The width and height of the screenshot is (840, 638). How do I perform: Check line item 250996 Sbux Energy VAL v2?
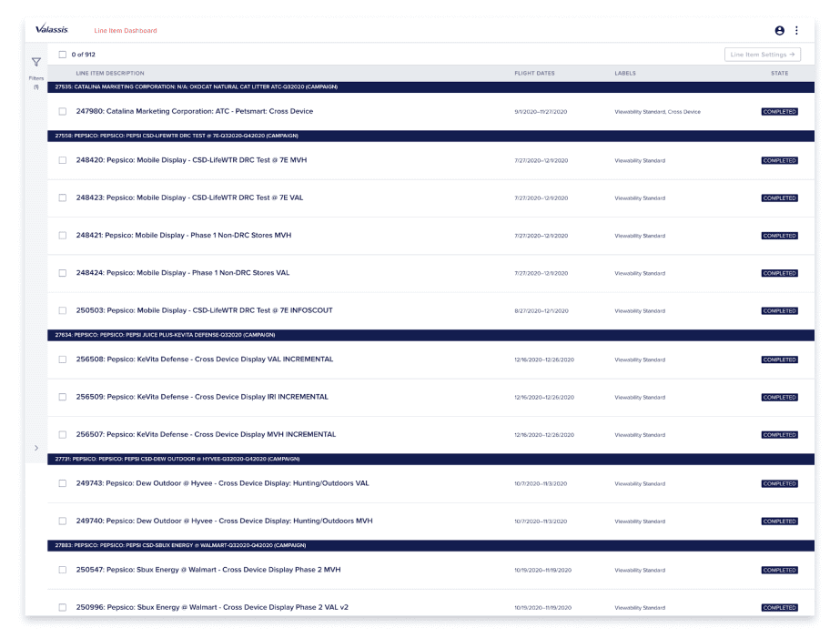(x=63, y=607)
